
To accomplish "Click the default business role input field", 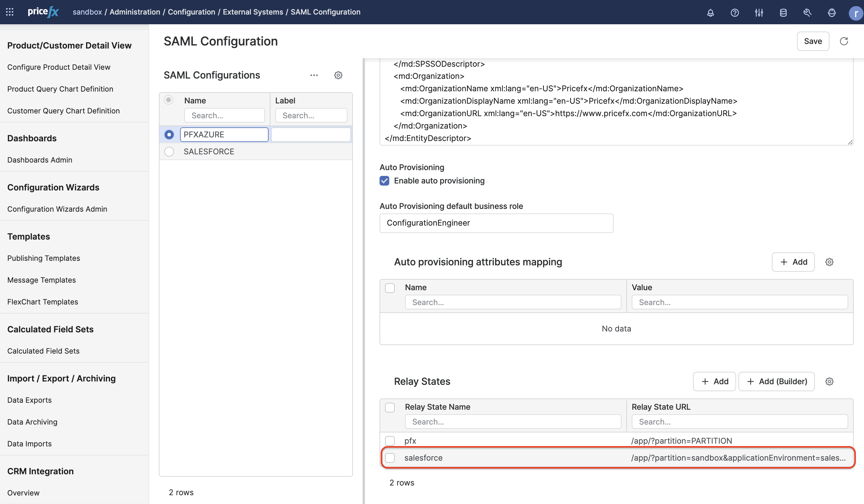I will coord(496,223).
